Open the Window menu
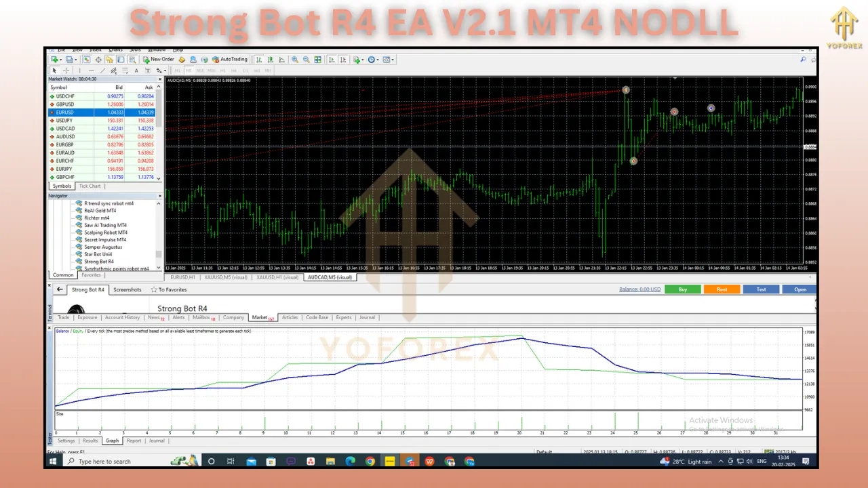This screenshot has height=488, width=868. [x=157, y=50]
